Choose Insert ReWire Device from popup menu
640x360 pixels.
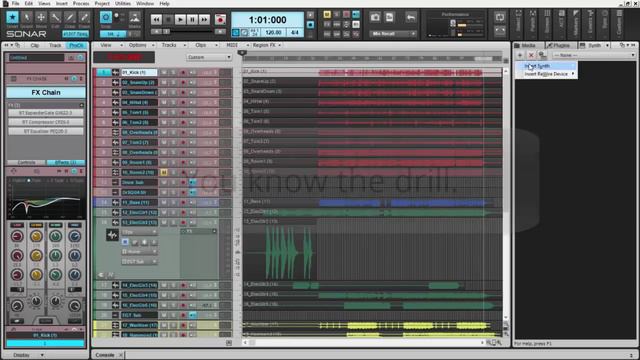tap(546, 74)
